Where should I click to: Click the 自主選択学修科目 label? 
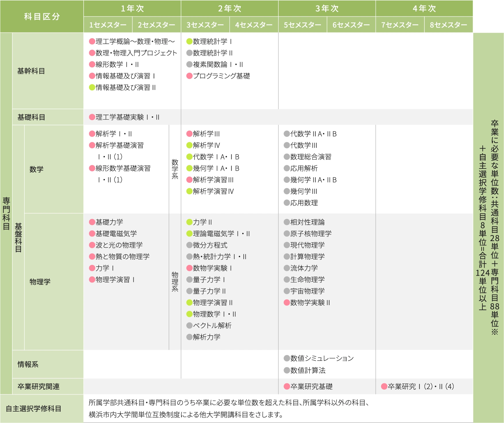point(34,409)
